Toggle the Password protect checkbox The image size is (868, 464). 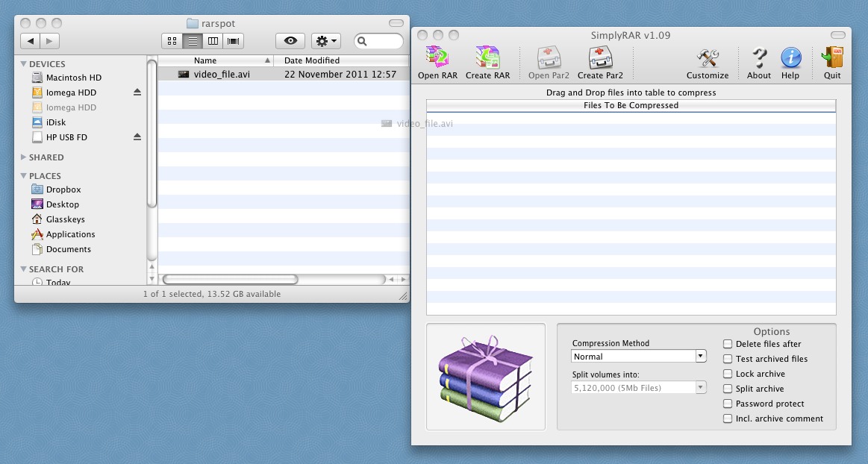coord(728,404)
